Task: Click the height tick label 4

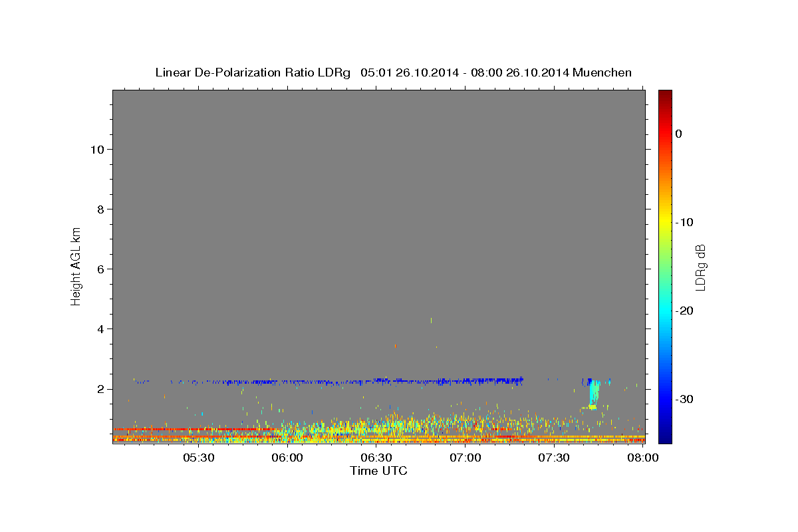Action: 101,329
